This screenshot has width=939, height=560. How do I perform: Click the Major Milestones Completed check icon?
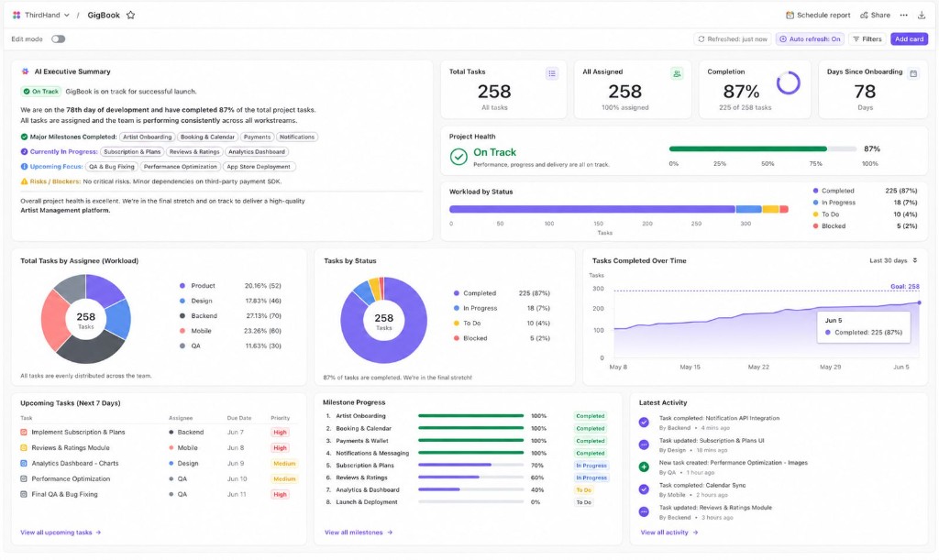click(24, 137)
